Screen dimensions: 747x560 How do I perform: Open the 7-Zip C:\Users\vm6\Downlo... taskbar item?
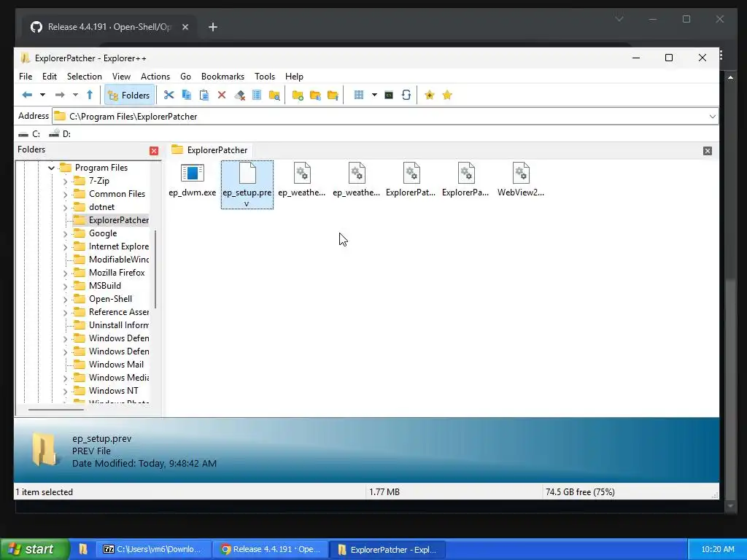154,549
